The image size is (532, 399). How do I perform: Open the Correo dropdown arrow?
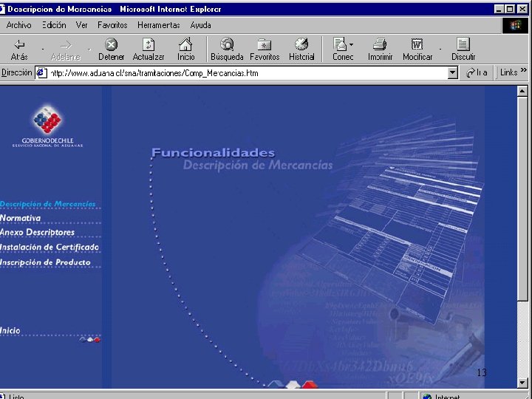pyautogui.click(x=351, y=44)
